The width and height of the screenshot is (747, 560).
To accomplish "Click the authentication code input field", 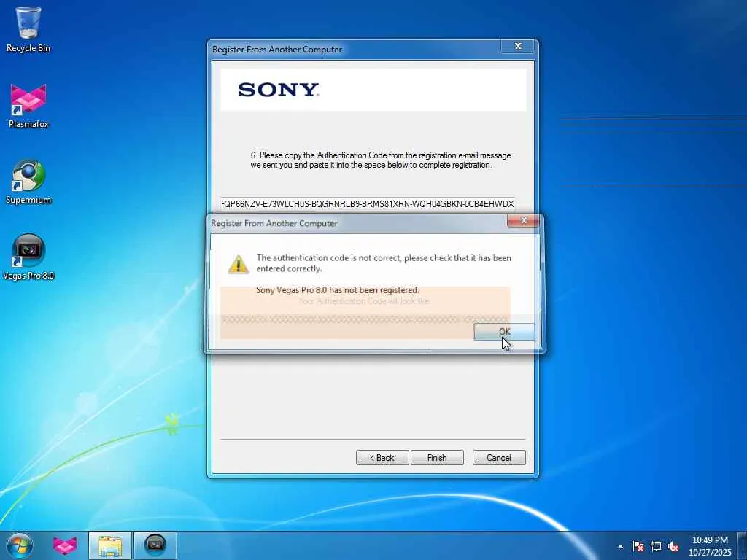I will pyautogui.click(x=368, y=204).
